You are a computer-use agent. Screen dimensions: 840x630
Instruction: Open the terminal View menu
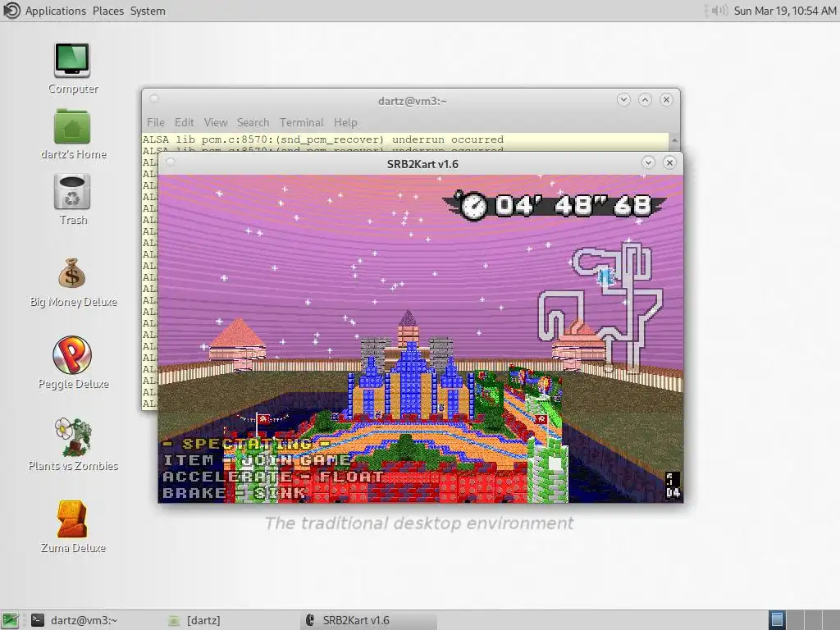(x=216, y=123)
